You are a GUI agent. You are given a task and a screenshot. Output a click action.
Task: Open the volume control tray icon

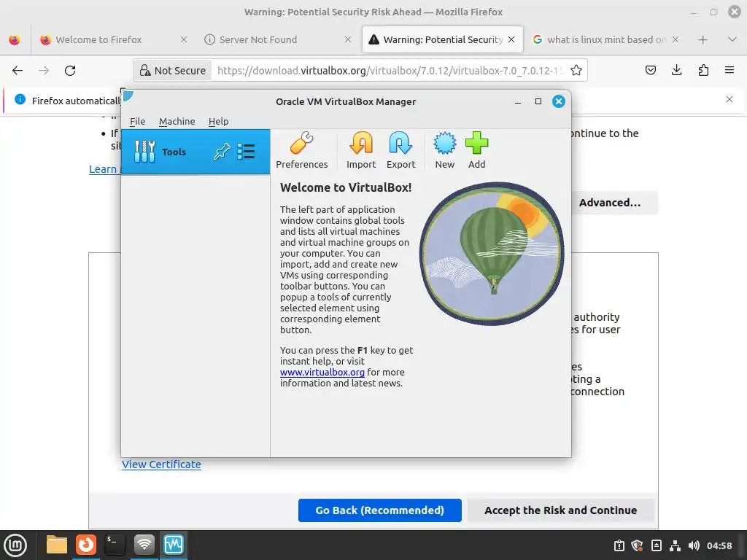click(694, 545)
